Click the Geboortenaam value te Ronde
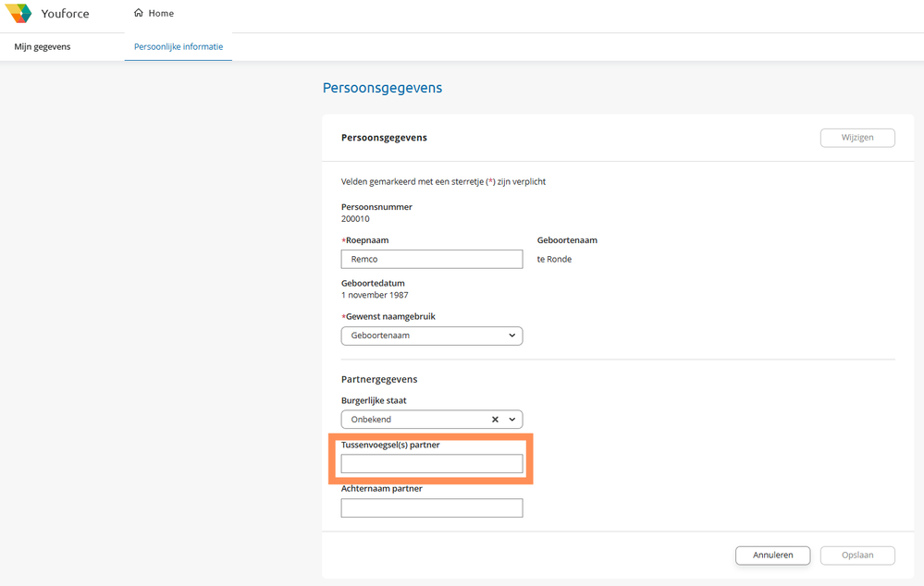Image resolution: width=924 pixels, height=586 pixels. tap(554, 260)
